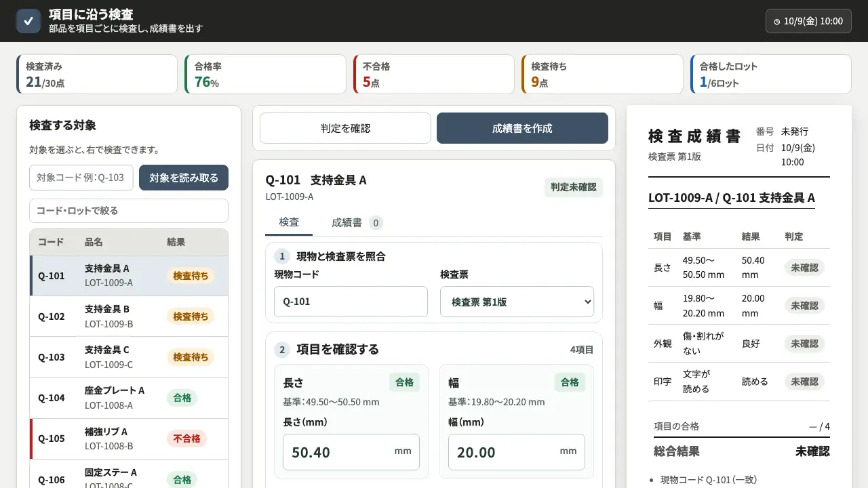Click the 4項目 count label
868x488 pixels.
click(582, 350)
